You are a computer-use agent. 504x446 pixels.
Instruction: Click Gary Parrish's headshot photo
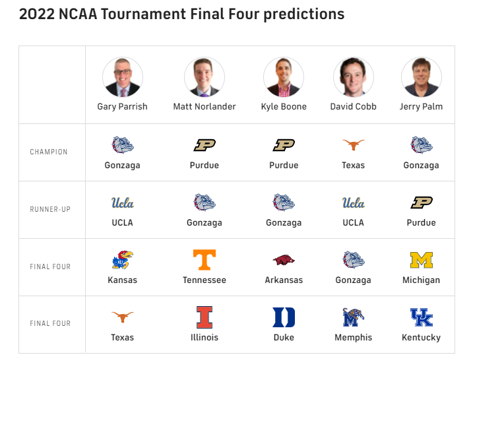[x=123, y=77]
